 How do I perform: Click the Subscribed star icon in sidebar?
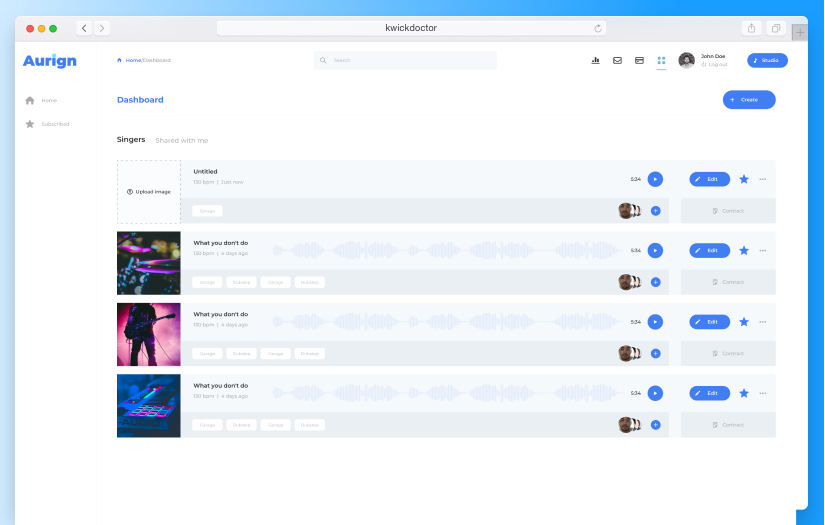tap(30, 124)
